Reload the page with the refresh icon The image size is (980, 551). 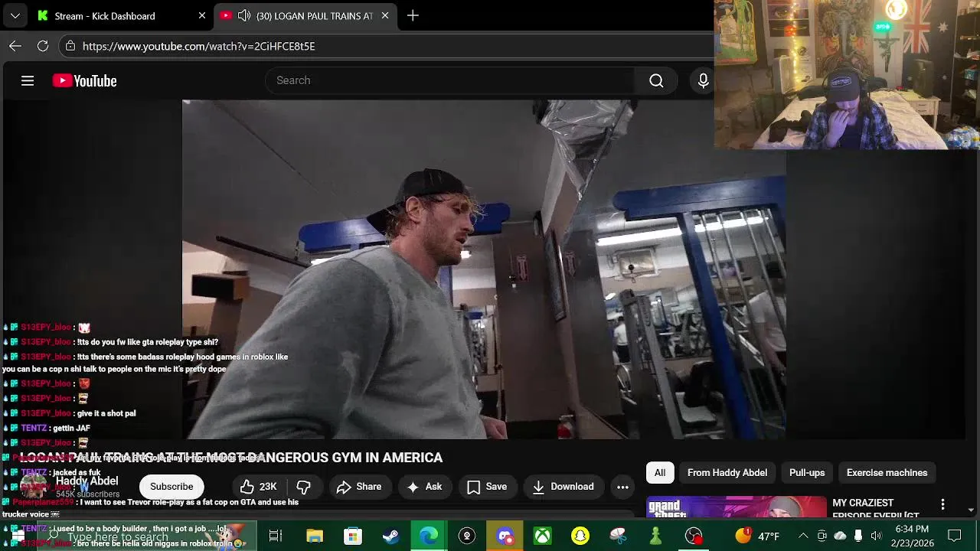(43, 46)
